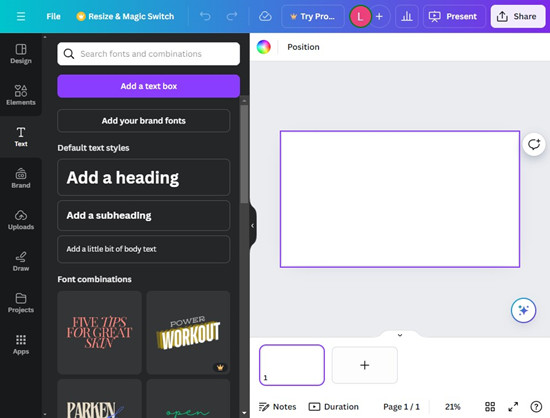Click the text panel vertical scrollbar
This screenshot has height=418, width=550.
coord(244,154)
